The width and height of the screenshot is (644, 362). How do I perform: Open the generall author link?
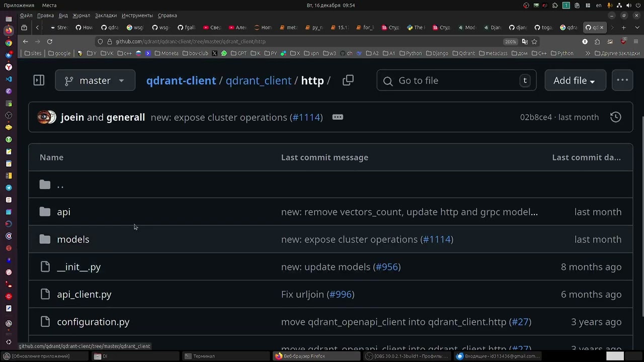tap(126, 117)
